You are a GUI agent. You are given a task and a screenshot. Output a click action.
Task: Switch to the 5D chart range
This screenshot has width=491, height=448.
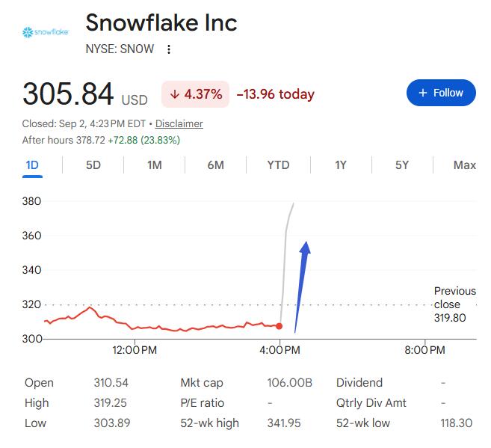tap(93, 165)
